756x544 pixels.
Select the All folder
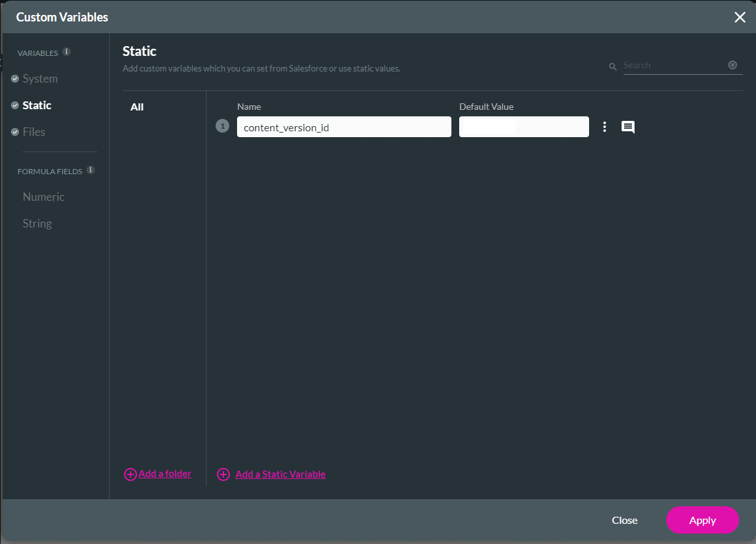point(137,107)
